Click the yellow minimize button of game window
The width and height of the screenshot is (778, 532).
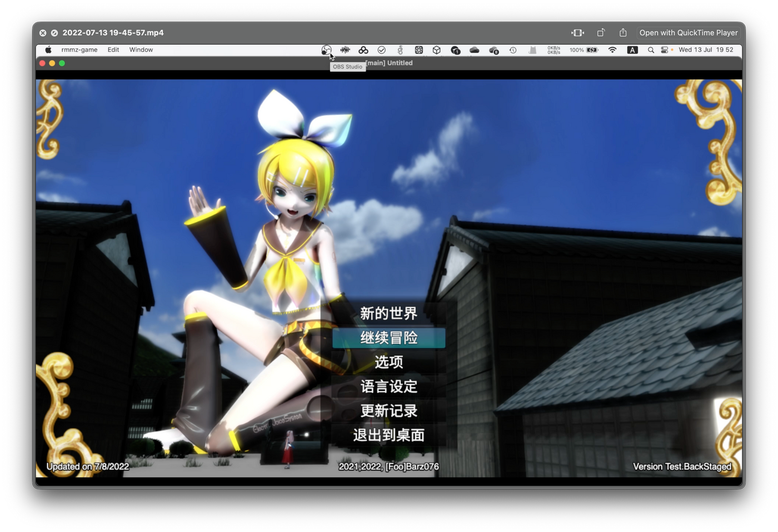tap(52, 63)
